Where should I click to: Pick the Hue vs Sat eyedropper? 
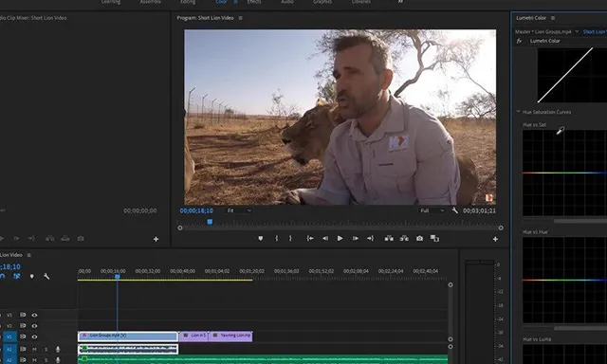pyautogui.click(x=561, y=131)
